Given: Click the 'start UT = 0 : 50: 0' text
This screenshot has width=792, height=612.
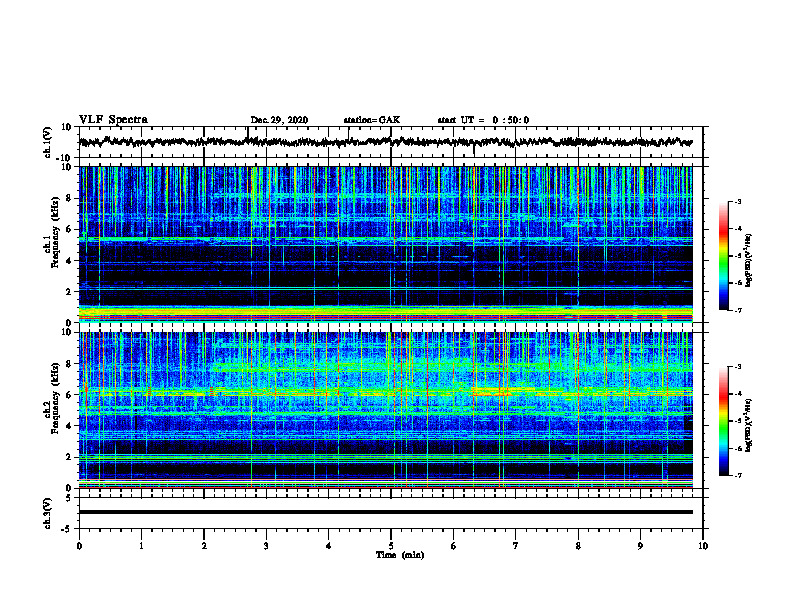Looking at the screenshot, I should point(483,120).
